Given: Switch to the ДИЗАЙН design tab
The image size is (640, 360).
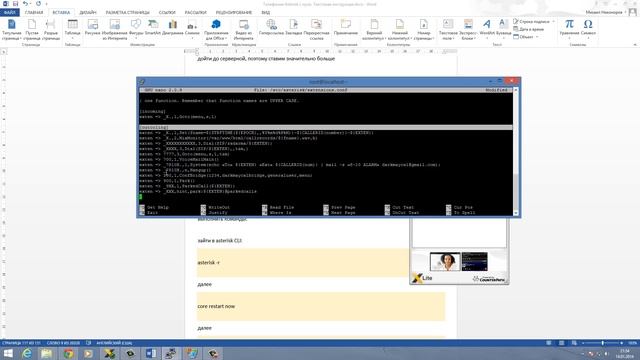Looking at the screenshot, I should click(x=88, y=13).
